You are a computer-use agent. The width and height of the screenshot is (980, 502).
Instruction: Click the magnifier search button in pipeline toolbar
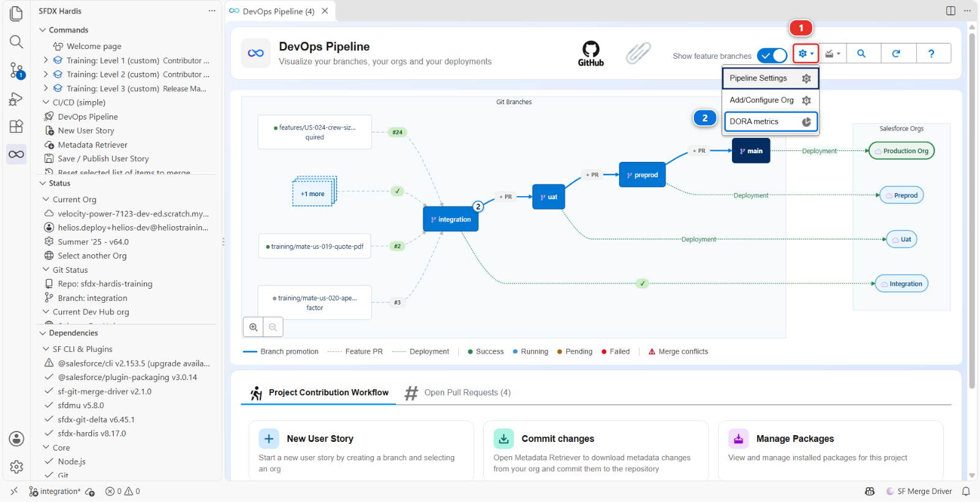(861, 53)
